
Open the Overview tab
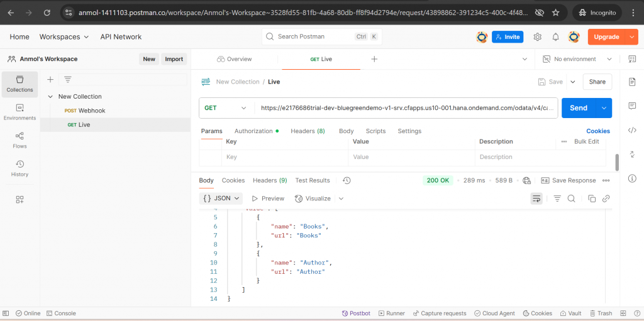pyautogui.click(x=234, y=59)
